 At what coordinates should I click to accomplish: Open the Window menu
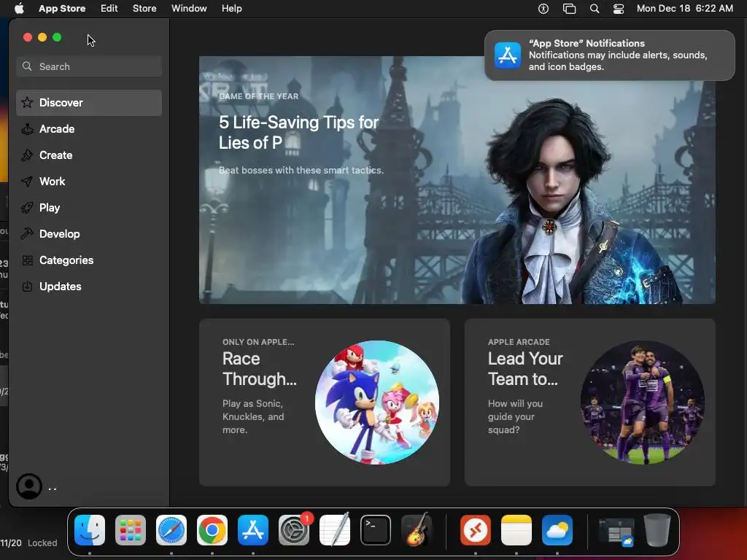189,9
